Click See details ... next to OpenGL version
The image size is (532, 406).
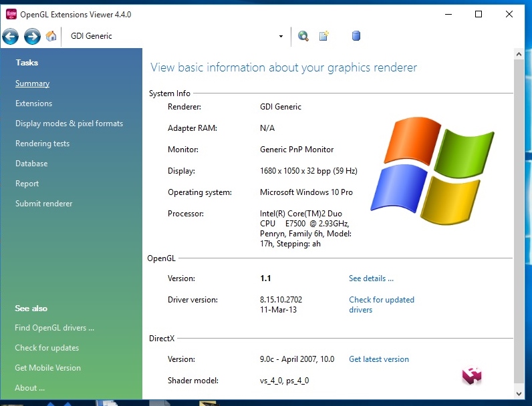click(x=371, y=278)
